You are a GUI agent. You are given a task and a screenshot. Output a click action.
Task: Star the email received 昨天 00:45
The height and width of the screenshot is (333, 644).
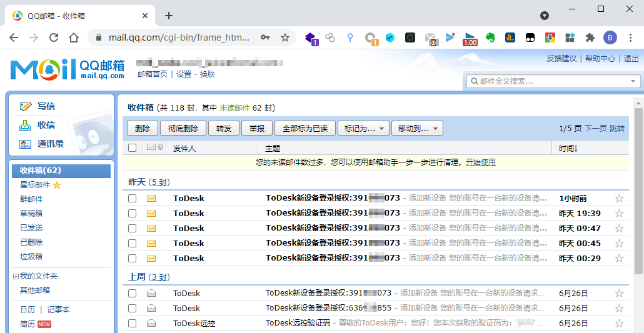click(x=620, y=243)
